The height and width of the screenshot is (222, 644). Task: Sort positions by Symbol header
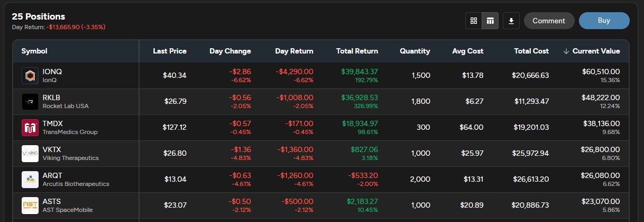coord(34,51)
